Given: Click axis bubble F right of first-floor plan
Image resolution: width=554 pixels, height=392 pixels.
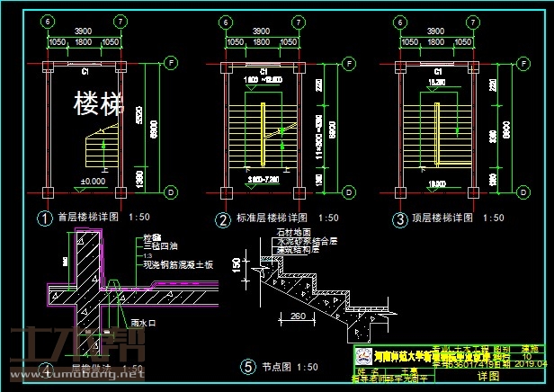Looking at the screenshot, I should point(169,63).
